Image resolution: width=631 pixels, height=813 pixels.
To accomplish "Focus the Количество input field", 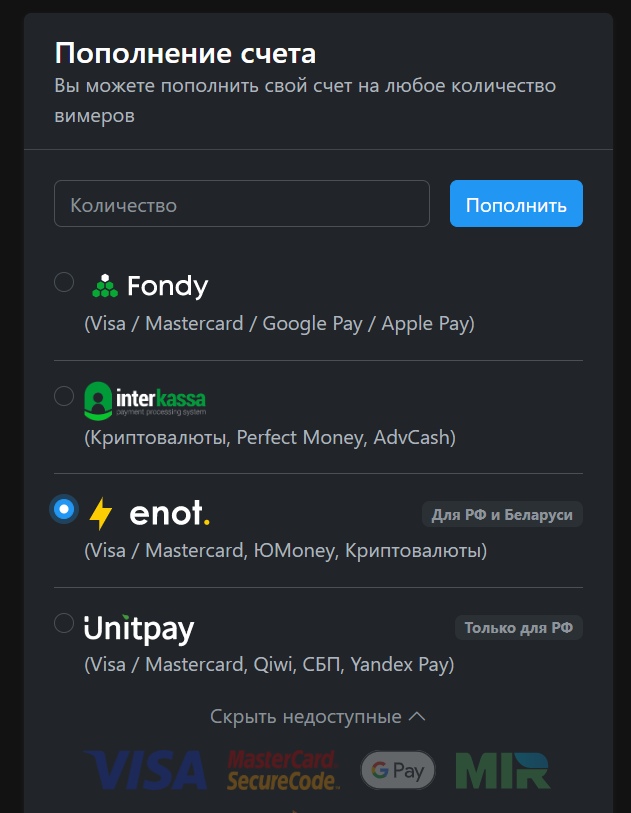I will click(x=242, y=204).
